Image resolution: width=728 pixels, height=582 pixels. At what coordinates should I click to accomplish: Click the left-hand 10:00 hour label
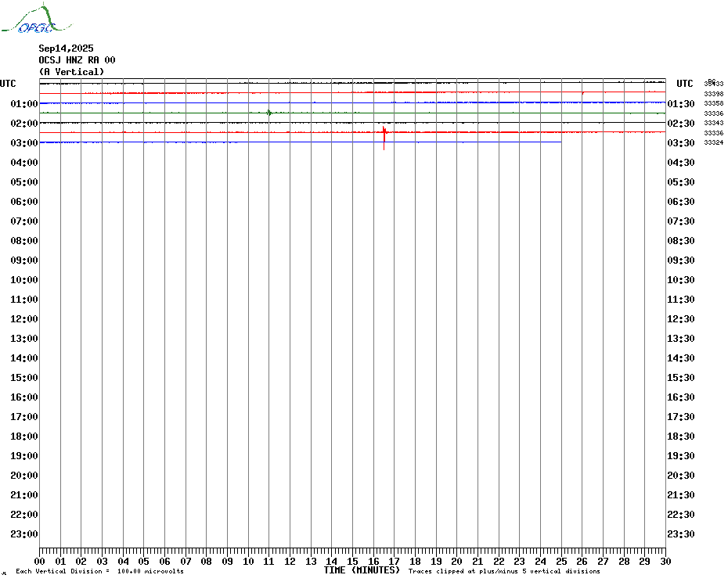tap(24, 280)
